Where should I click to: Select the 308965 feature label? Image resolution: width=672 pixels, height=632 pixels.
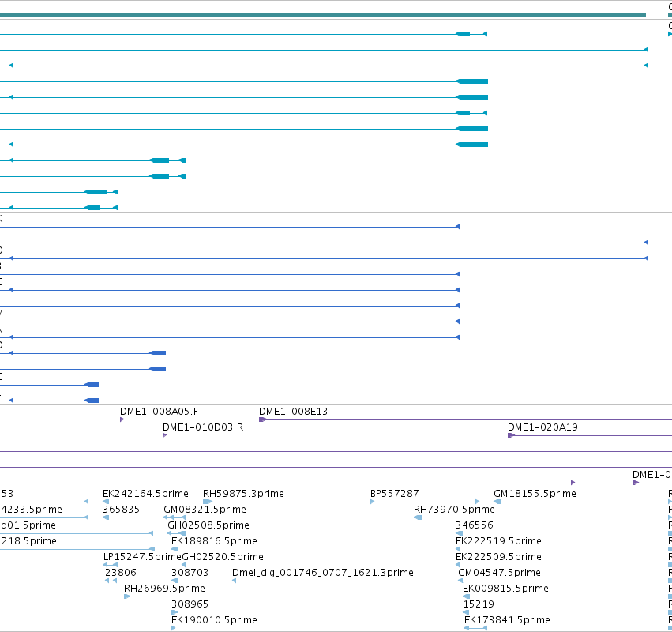pyautogui.click(x=190, y=605)
